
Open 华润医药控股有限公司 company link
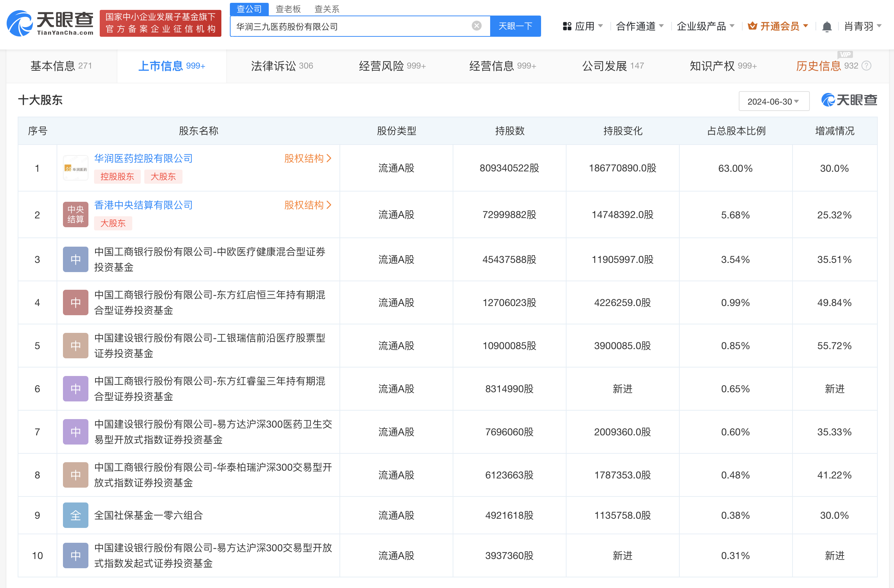[143, 158]
